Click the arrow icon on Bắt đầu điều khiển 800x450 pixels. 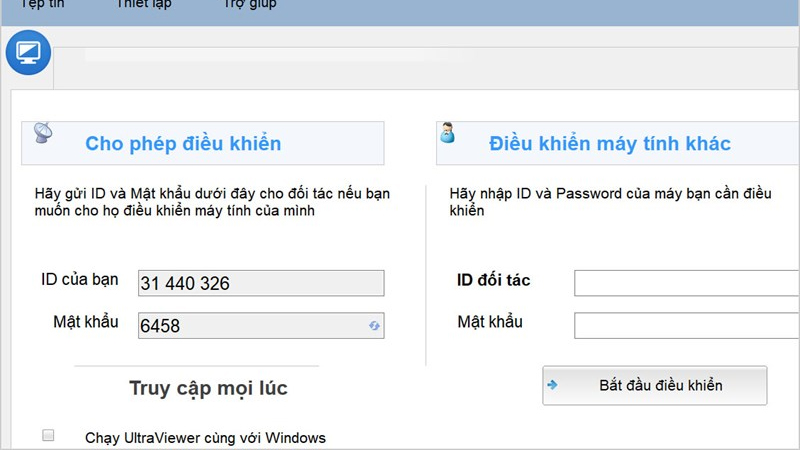tap(553, 385)
